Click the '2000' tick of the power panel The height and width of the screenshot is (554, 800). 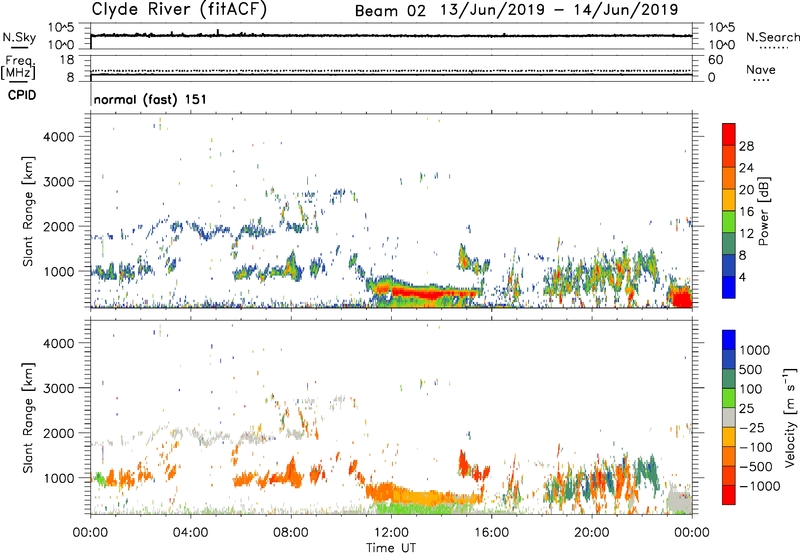59,226
